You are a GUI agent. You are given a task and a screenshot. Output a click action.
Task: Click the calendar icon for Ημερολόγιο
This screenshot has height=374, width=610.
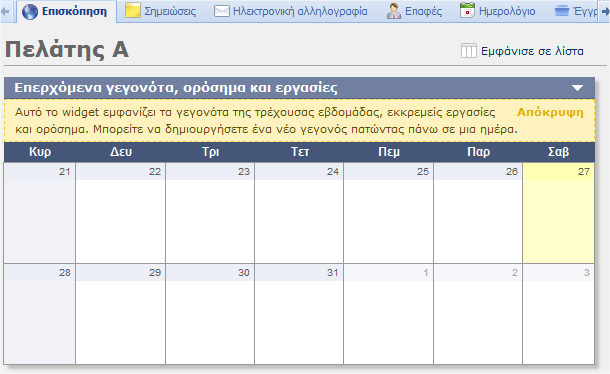click(467, 11)
